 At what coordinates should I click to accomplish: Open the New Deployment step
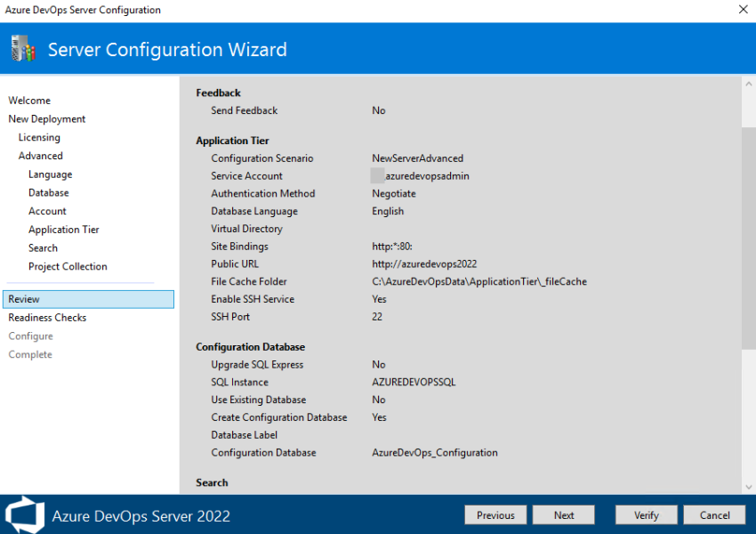click(46, 118)
